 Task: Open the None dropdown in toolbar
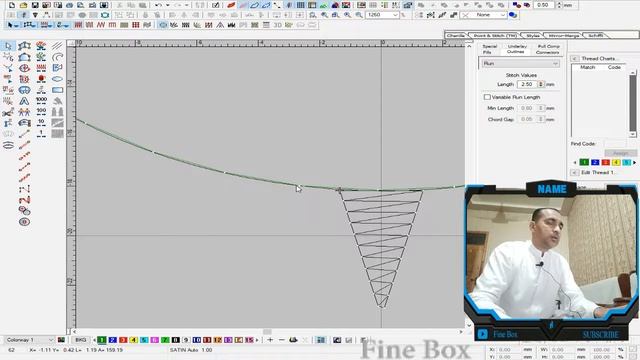click(x=502, y=15)
